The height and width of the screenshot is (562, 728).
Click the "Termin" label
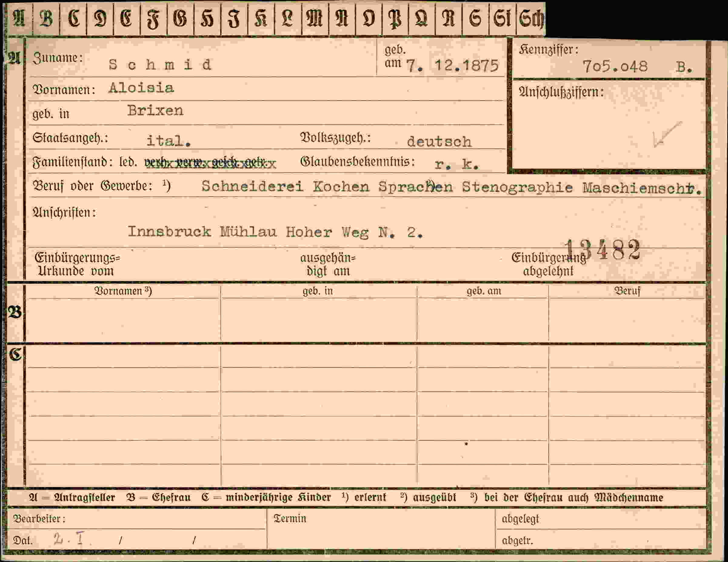(290, 518)
